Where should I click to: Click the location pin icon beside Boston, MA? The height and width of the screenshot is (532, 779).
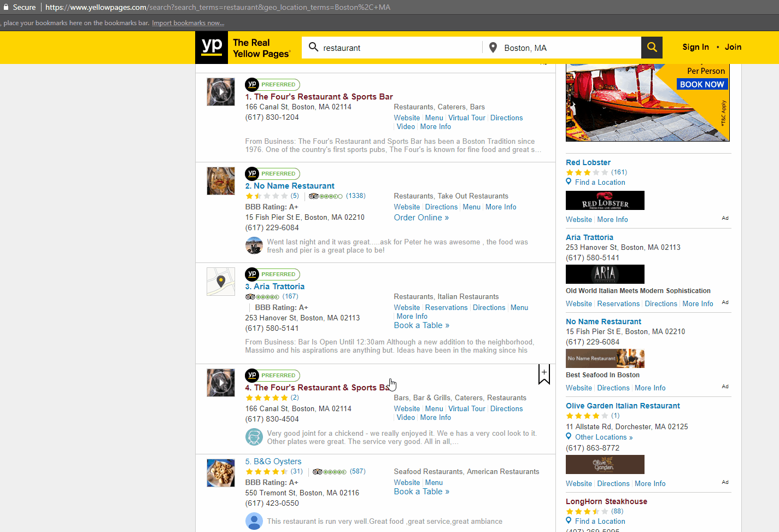click(x=493, y=48)
